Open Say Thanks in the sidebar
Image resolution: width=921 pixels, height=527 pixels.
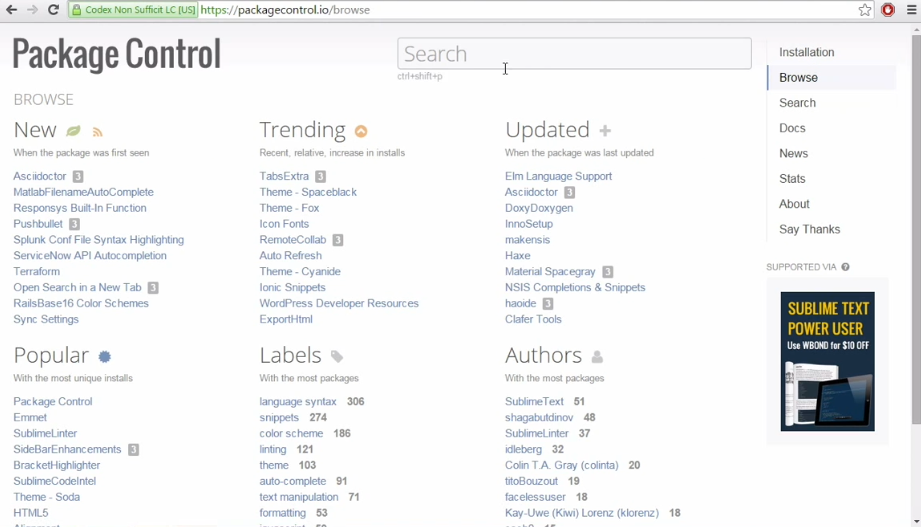click(x=809, y=229)
